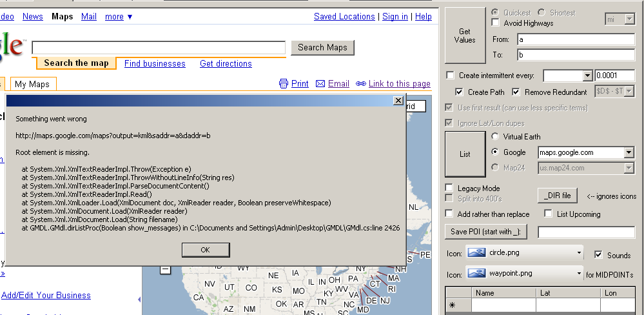
Task: Click the Save POI name text field
Action: coord(587,232)
